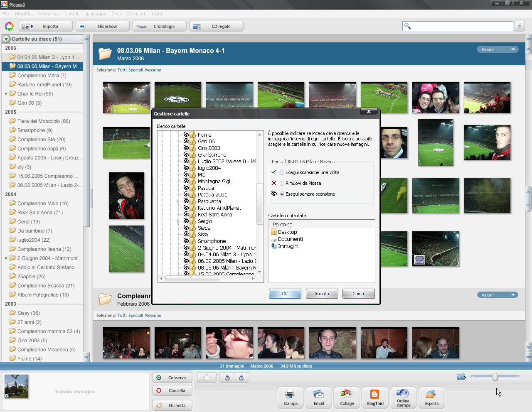Click left sidebar scroll-down arrow
532x412 pixels.
pyautogui.click(x=86, y=357)
